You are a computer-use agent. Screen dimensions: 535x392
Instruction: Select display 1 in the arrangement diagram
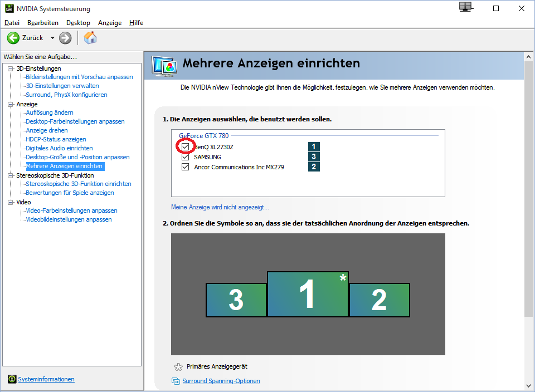click(x=308, y=294)
